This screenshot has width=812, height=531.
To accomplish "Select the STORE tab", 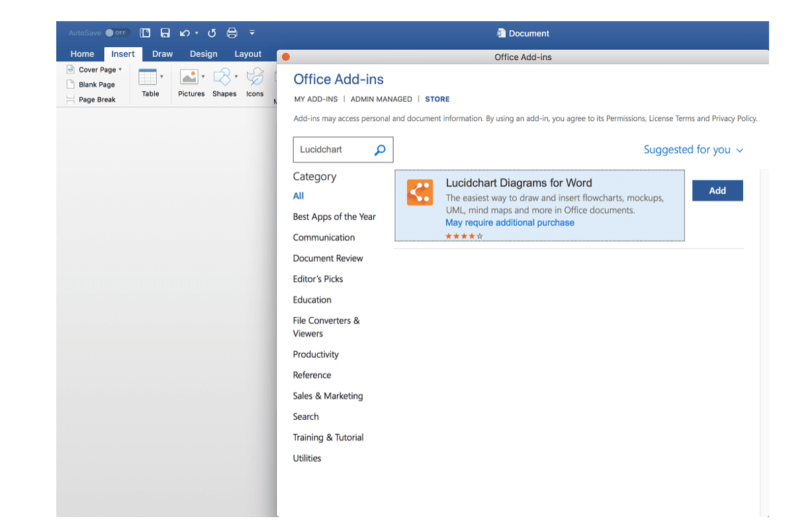I will 437,99.
